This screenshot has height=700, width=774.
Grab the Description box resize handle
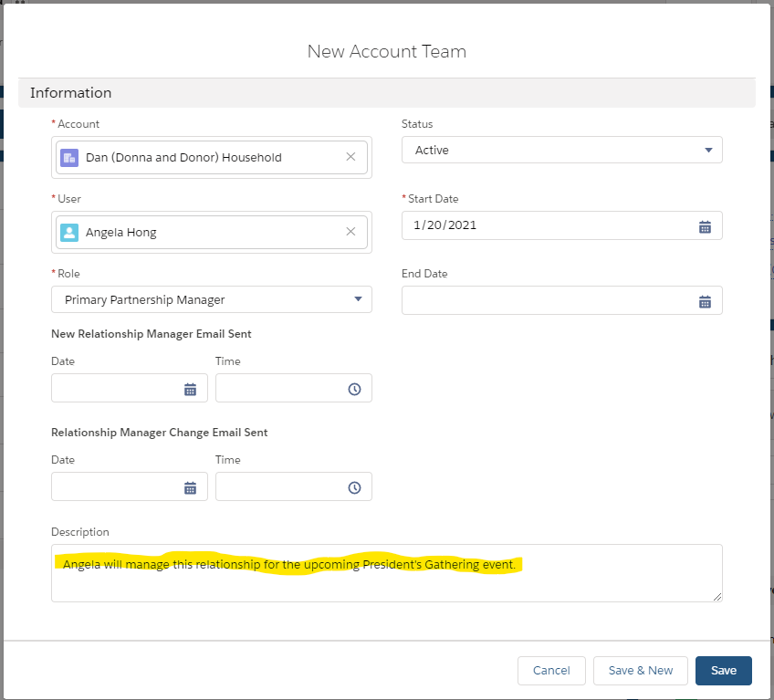click(717, 597)
